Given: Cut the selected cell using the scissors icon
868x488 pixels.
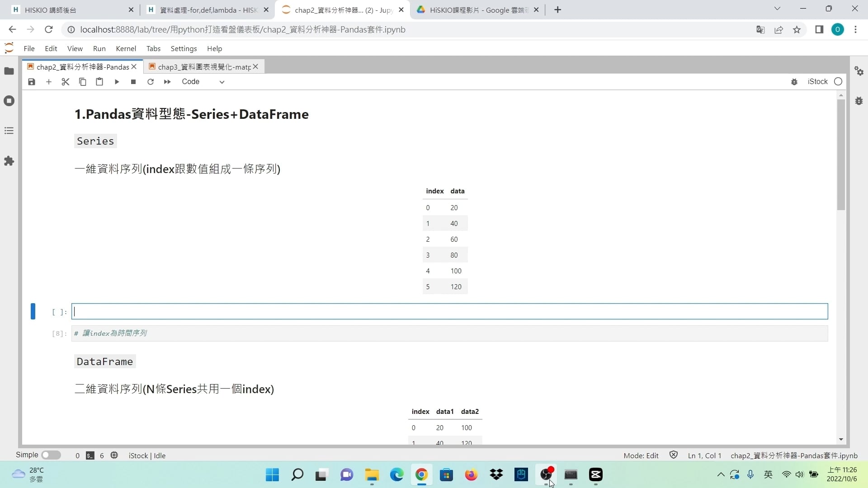Looking at the screenshot, I should [x=66, y=82].
